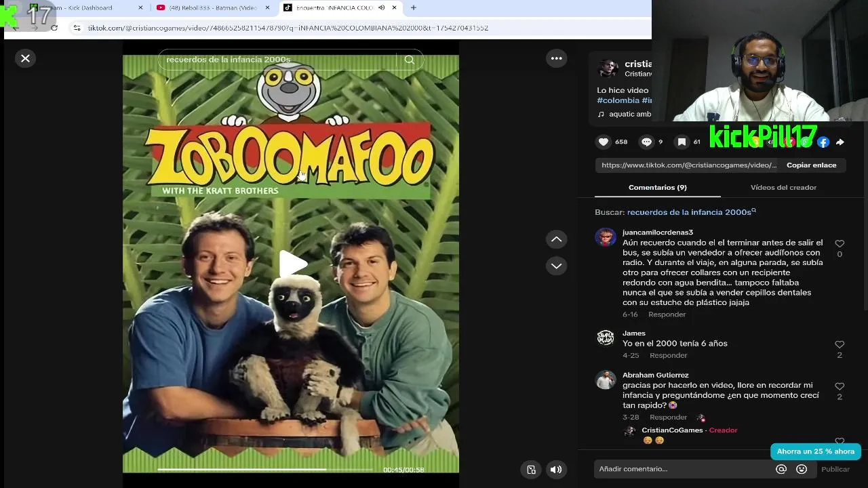Open the three-dot more options menu
The width and height of the screenshot is (868, 488).
click(556, 58)
